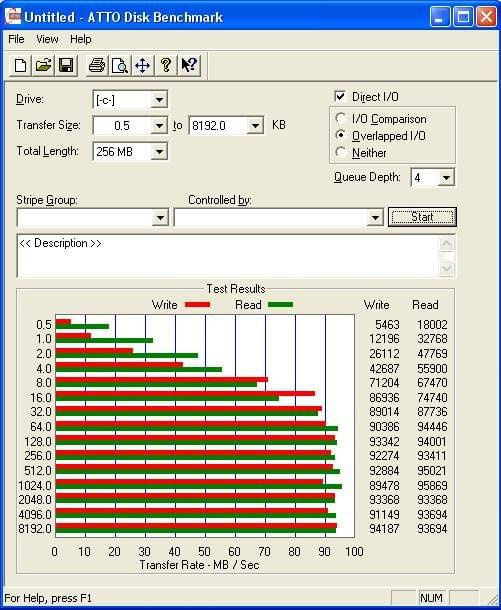This screenshot has width=501, height=610.
Task: Save results with the floppy disk icon
Action: 66,65
